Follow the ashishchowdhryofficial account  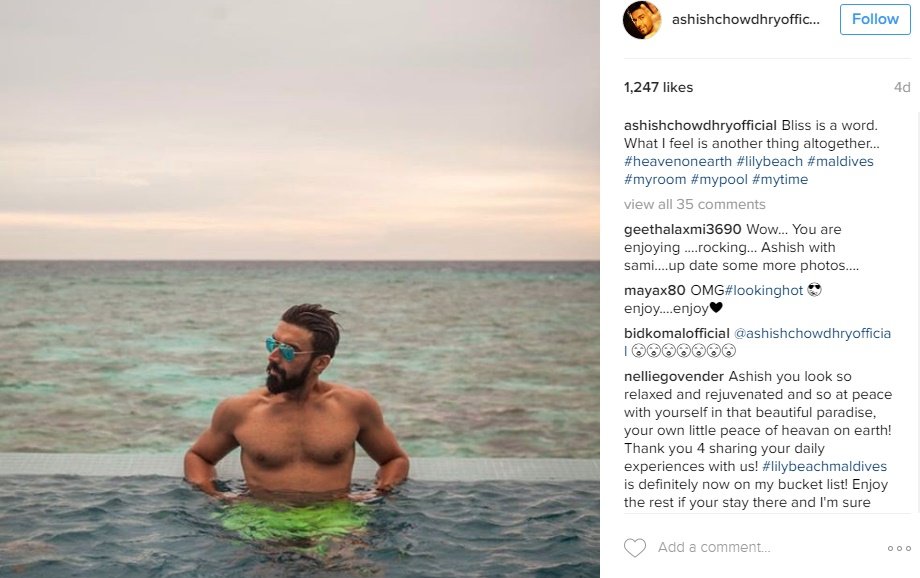[875, 19]
